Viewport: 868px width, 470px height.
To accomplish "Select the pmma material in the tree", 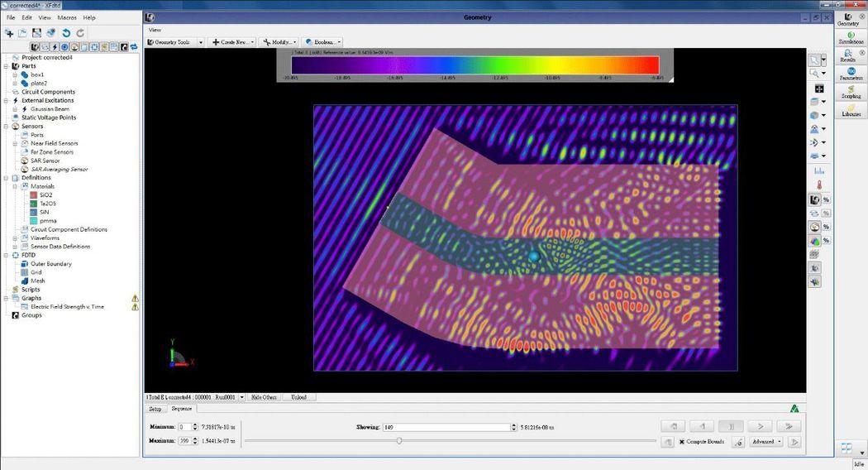I will pos(48,221).
